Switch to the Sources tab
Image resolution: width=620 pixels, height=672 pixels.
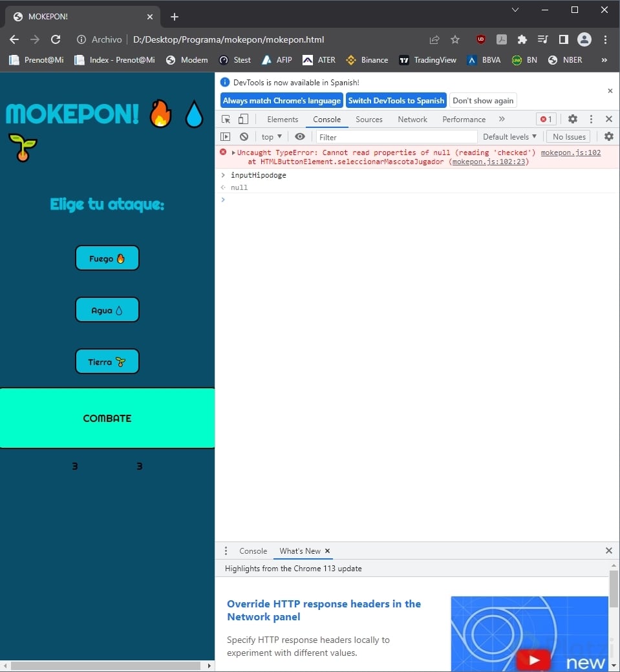click(369, 119)
